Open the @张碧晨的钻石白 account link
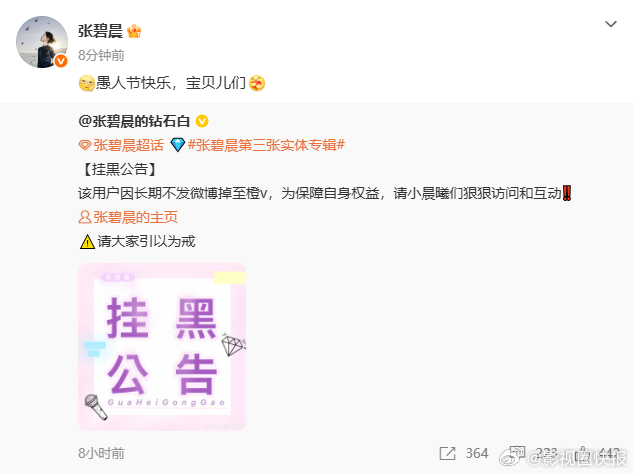The width and height of the screenshot is (634, 474). (x=134, y=121)
